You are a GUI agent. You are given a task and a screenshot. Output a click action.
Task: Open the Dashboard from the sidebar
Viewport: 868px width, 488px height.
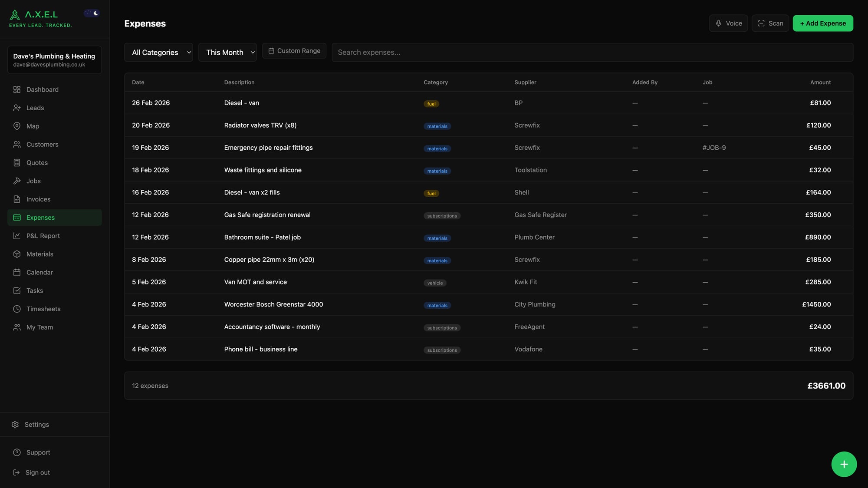[x=17, y=89]
